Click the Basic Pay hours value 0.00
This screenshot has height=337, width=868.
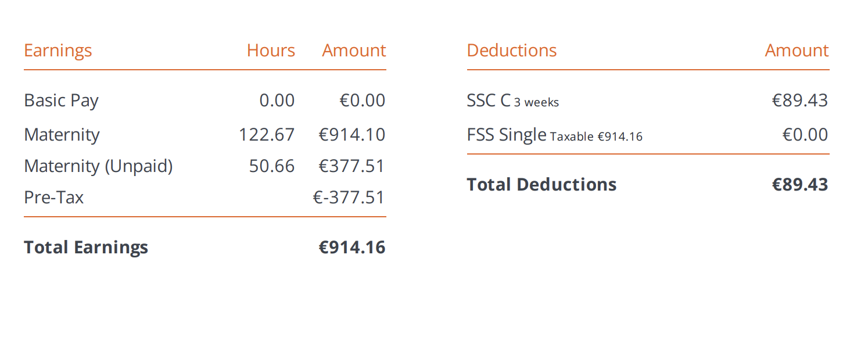pyautogui.click(x=277, y=101)
